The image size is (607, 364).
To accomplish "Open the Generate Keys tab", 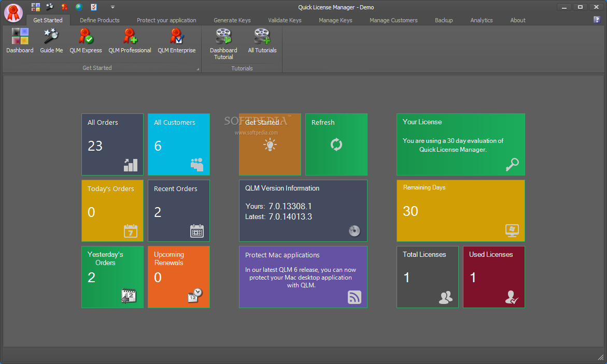I will click(232, 20).
